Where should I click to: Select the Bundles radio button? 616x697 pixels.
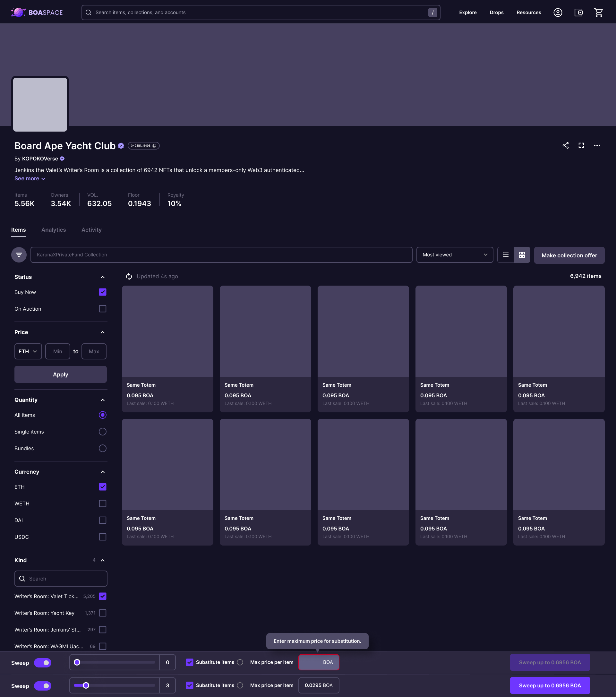tap(103, 448)
